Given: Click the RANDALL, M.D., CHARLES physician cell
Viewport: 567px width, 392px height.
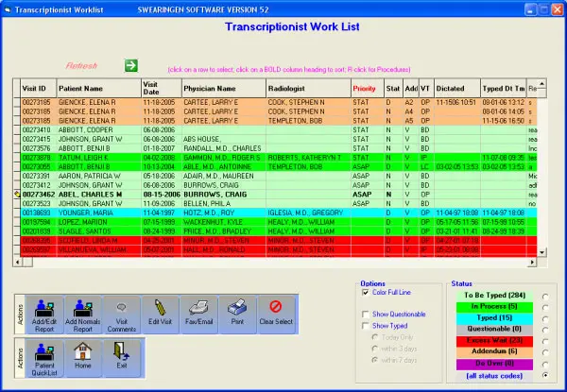Looking at the screenshot, I should pyautogui.click(x=222, y=148).
